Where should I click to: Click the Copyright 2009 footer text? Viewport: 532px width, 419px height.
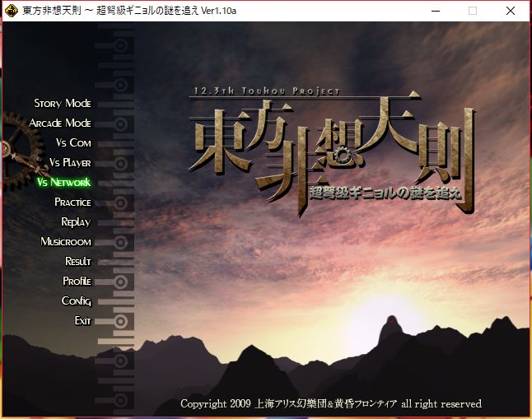[x=331, y=403]
